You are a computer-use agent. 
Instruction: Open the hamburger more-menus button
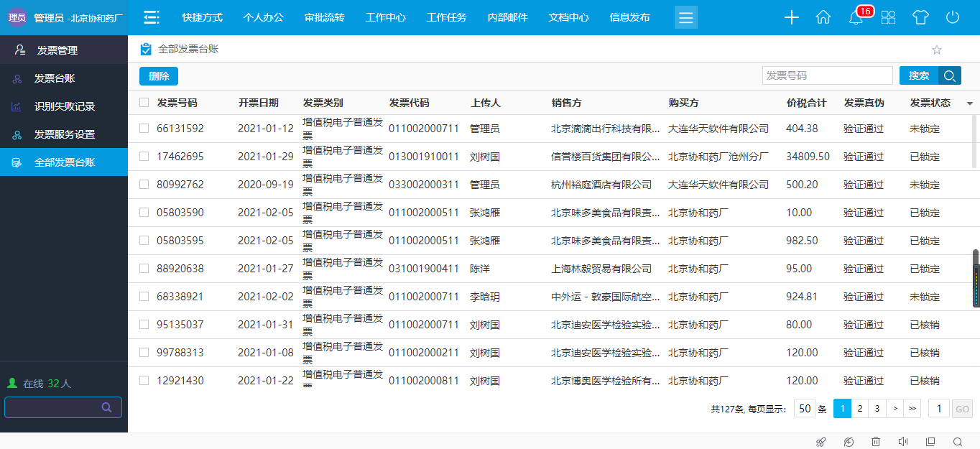pos(685,17)
